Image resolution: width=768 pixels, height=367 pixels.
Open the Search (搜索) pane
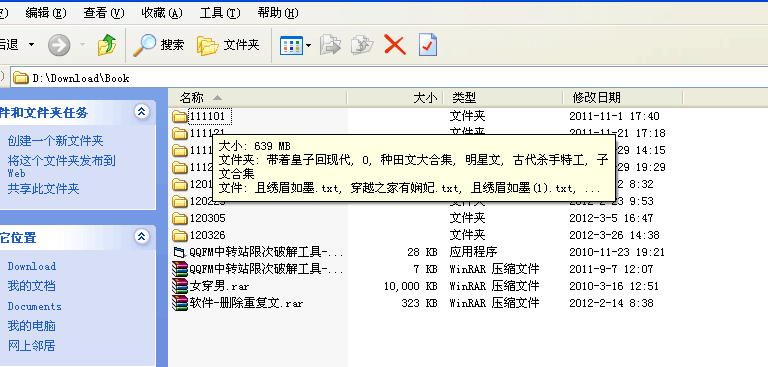(159, 45)
